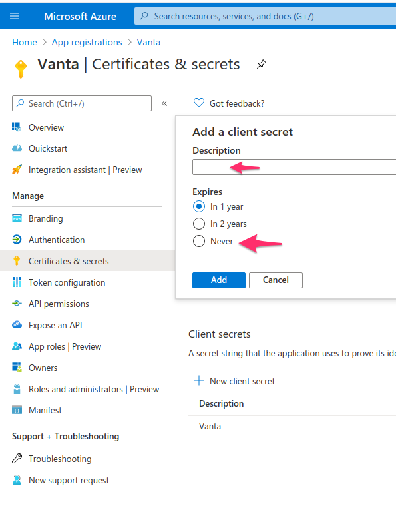Click the Authentication arrow icon
This screenshot has width=396, height=532.
click(17, 240)
